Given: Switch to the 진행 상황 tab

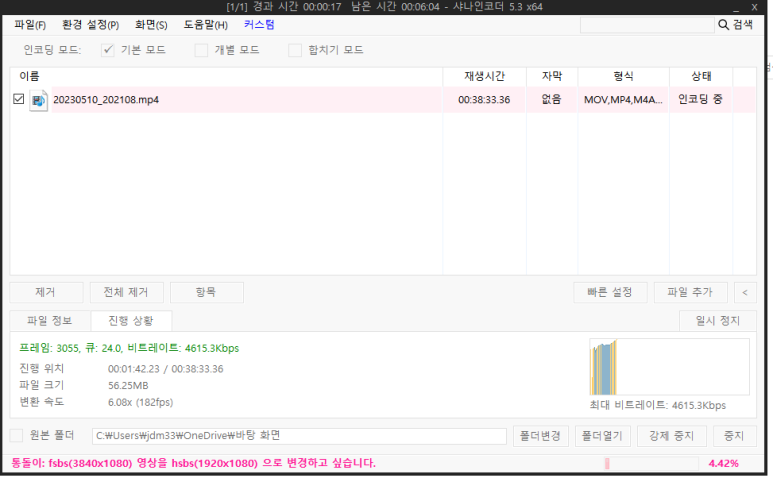Looking at the screenshot, I should click(131, 321).
